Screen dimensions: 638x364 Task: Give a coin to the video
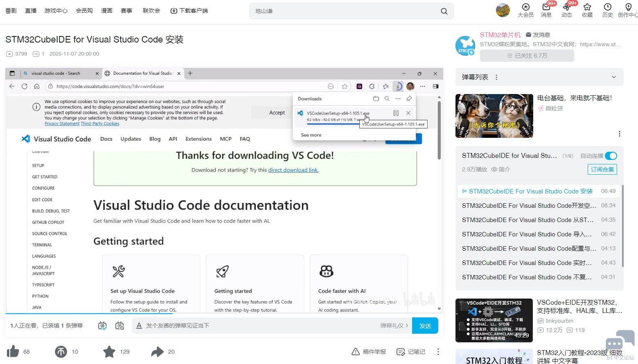tap(61, 351)
